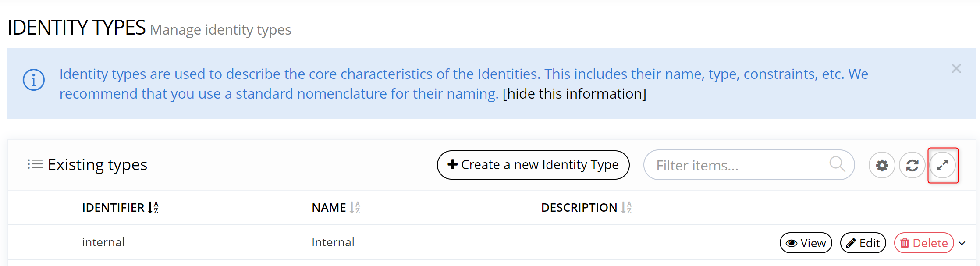980x266 pixels.
Task: Edit the internal identity type
Action: (x=863, y=243)
